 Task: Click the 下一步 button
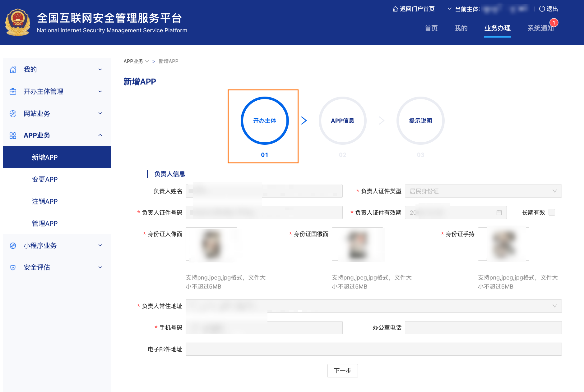(x=342, y=371)
